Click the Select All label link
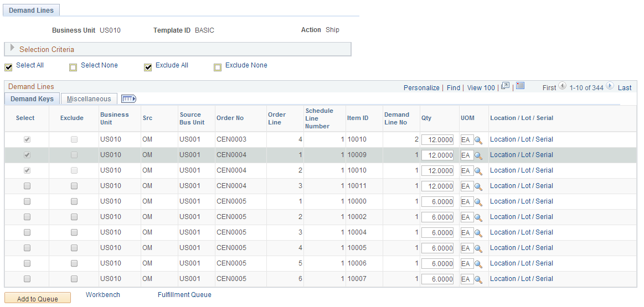The image size is (644, 307). 30,65
